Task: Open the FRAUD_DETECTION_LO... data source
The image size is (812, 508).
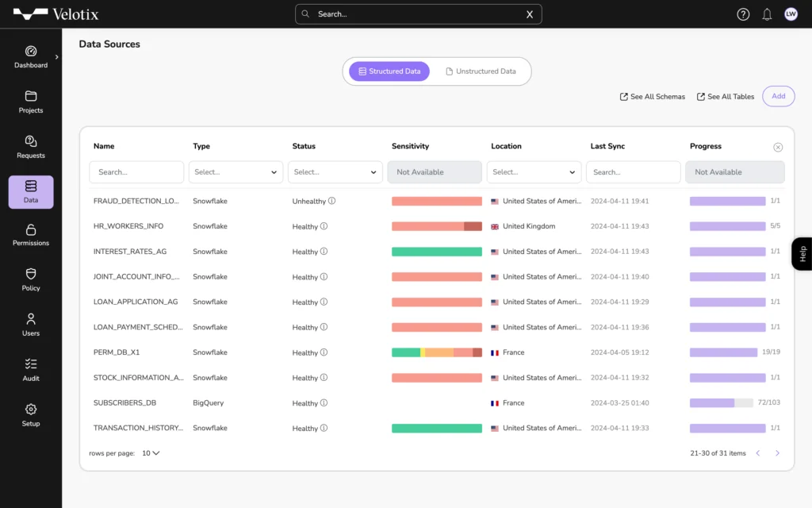Action: click(136, 201)
